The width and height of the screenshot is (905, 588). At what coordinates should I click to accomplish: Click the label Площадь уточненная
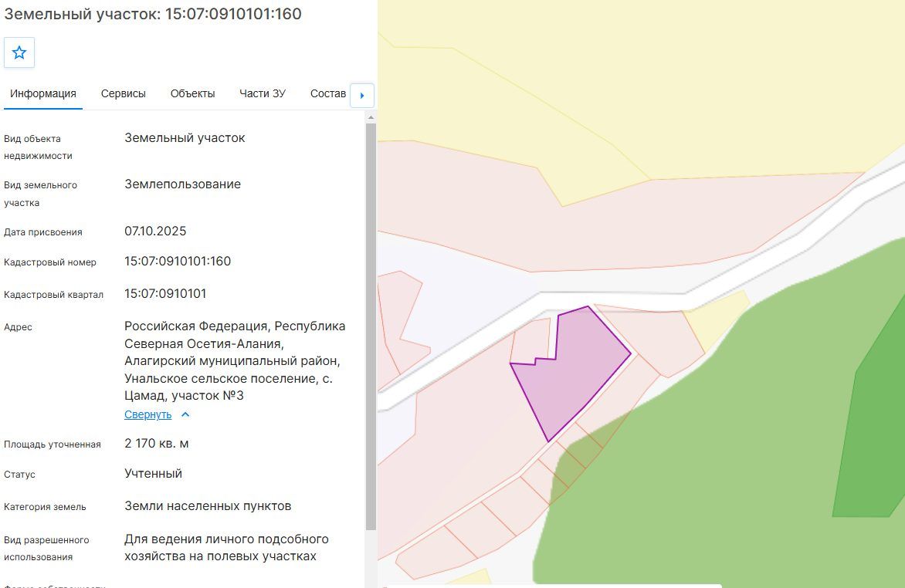coord(53,444)
